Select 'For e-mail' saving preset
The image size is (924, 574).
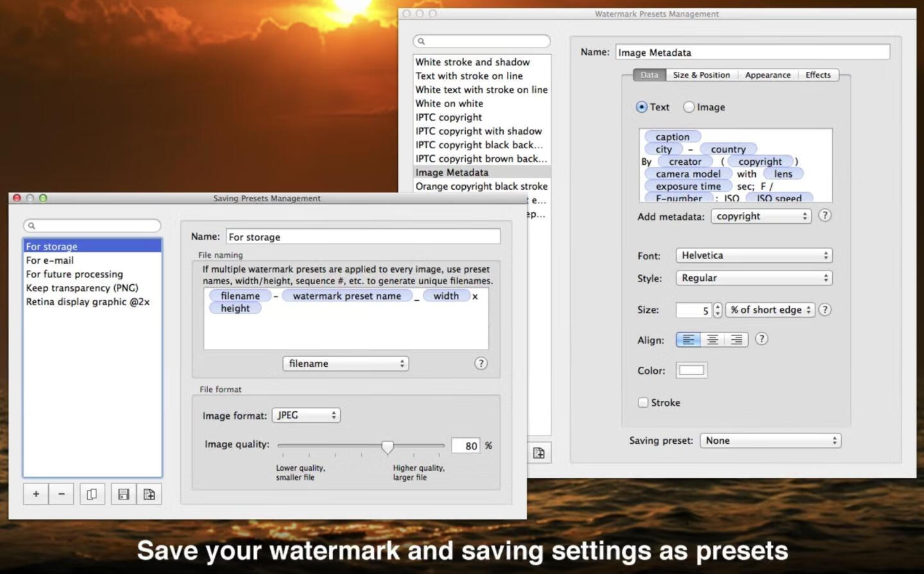92,260
